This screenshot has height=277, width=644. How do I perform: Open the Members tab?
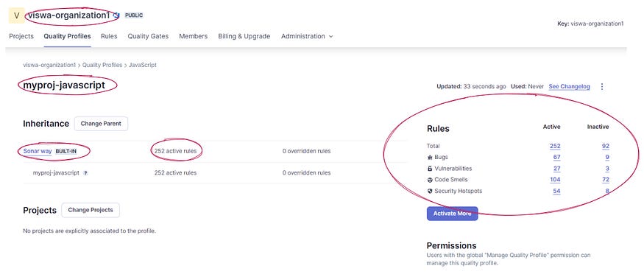(x=193, y=36)
